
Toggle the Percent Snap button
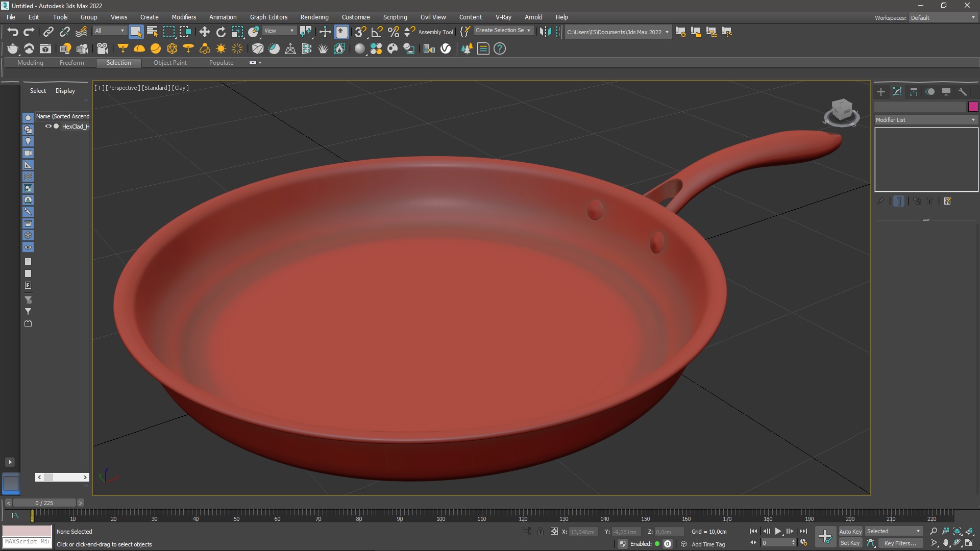[x=393, y=32]
